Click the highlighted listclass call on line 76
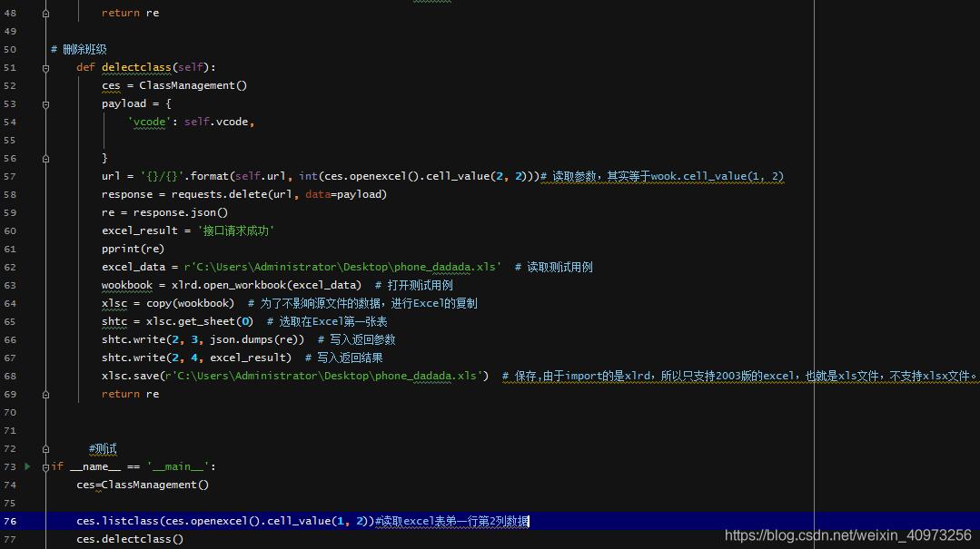This screenshot has height=549, width=980. point(127,520)
